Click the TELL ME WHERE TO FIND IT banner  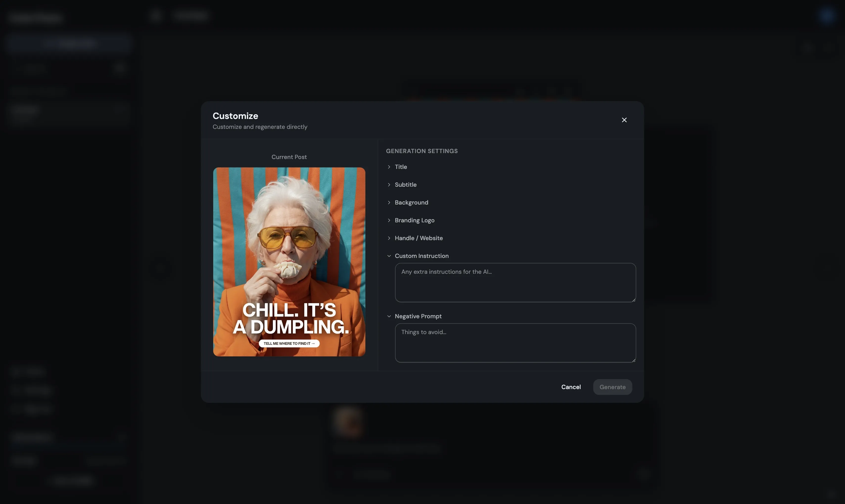click(289, 343)
